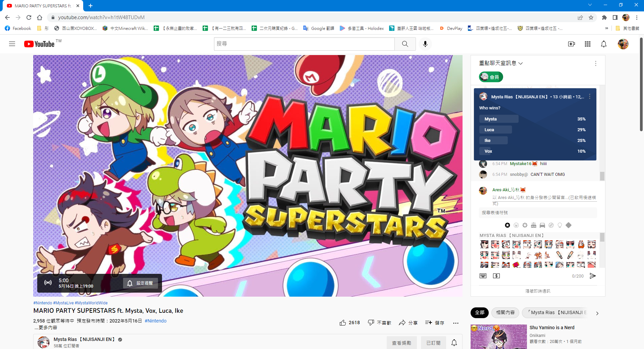This screenshot has height=349, width=644.
Task: Click 隱藏即時通訊 to hide chat
Action: (x=538, y=291)
